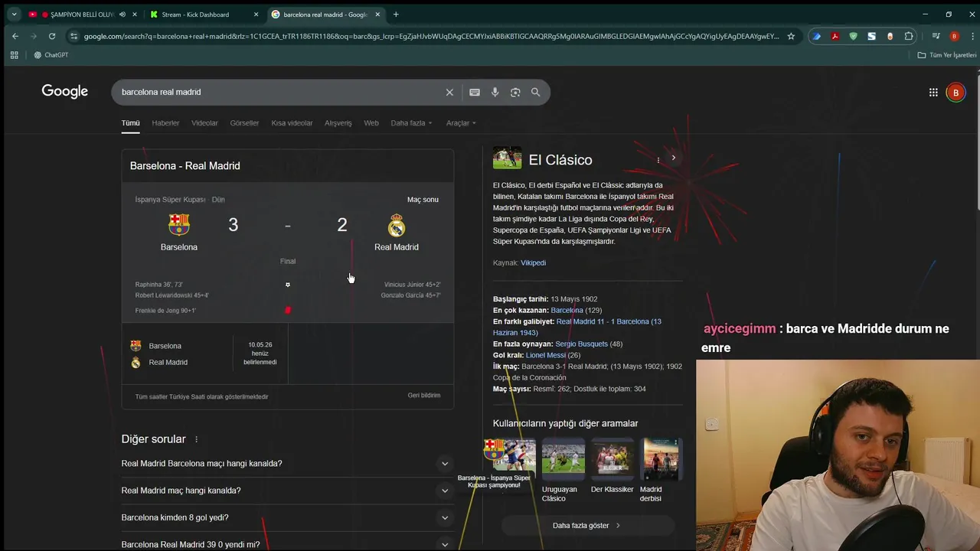
Task: Open the on-screen keyboard input tool
Action: tap(475, 92)
